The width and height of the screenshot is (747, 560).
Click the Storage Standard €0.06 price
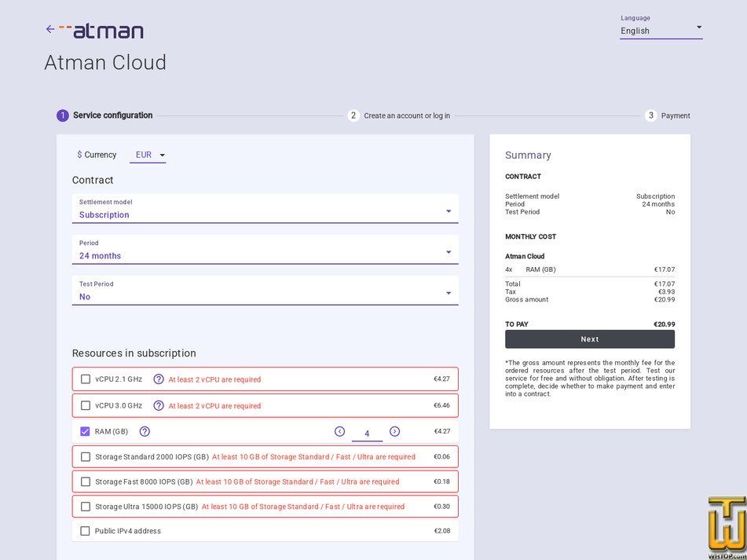coord(441,456)
